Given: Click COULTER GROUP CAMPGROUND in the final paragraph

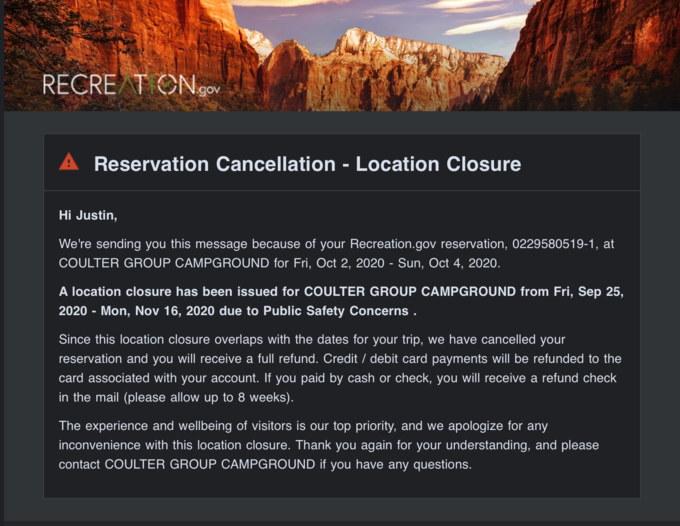Looking at the screenshot, I should tap(210, 464).
